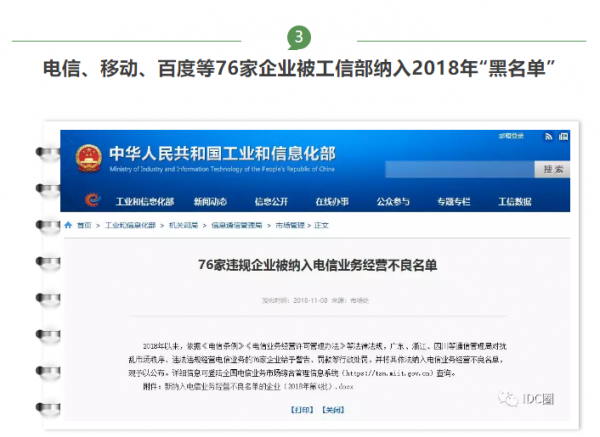Go to 机关司局 breadcrumb link
The image size is (600, 437).
pyautogui.click(x=183, y=225)
